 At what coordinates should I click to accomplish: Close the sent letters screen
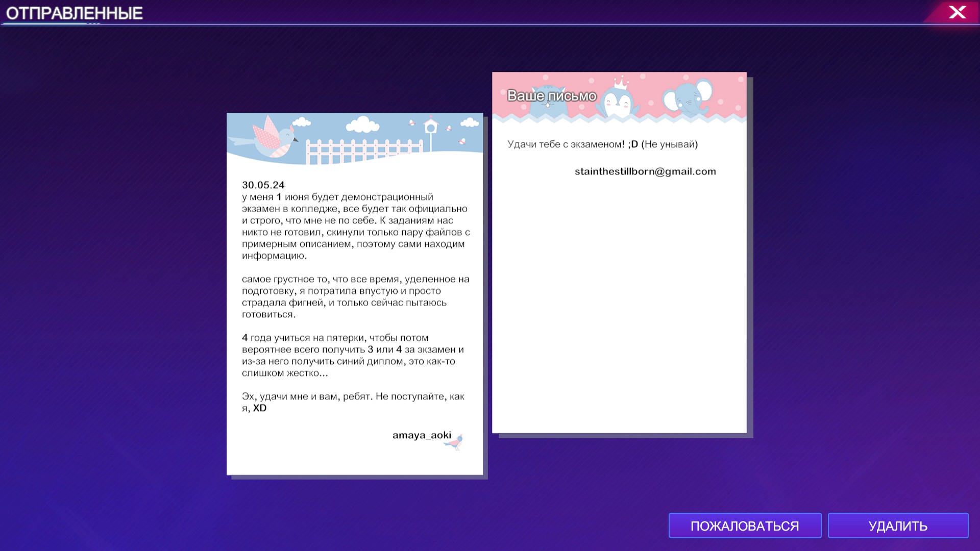coord(957,12)
